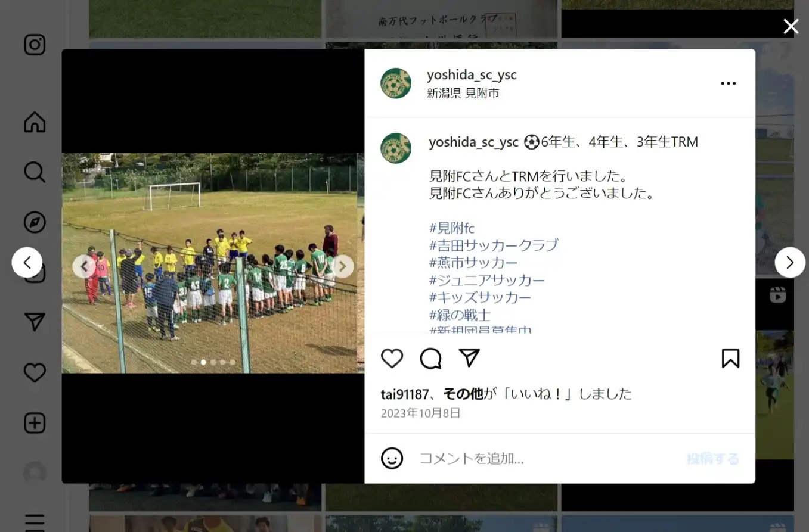
Task: Open the hamburger More menu in sidebar
Action: pyautogui.click(x=35, y=522)
